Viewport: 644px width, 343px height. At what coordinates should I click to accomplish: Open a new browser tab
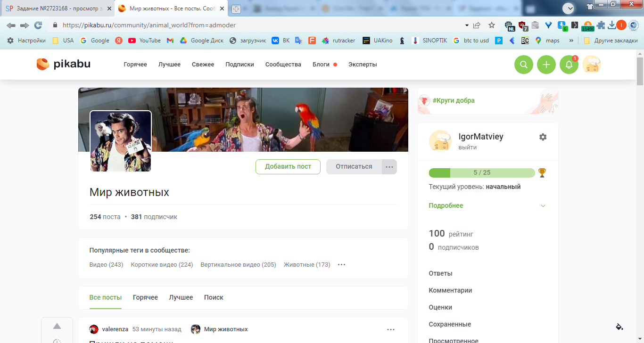pyautogui.click(x=236, y=9)
